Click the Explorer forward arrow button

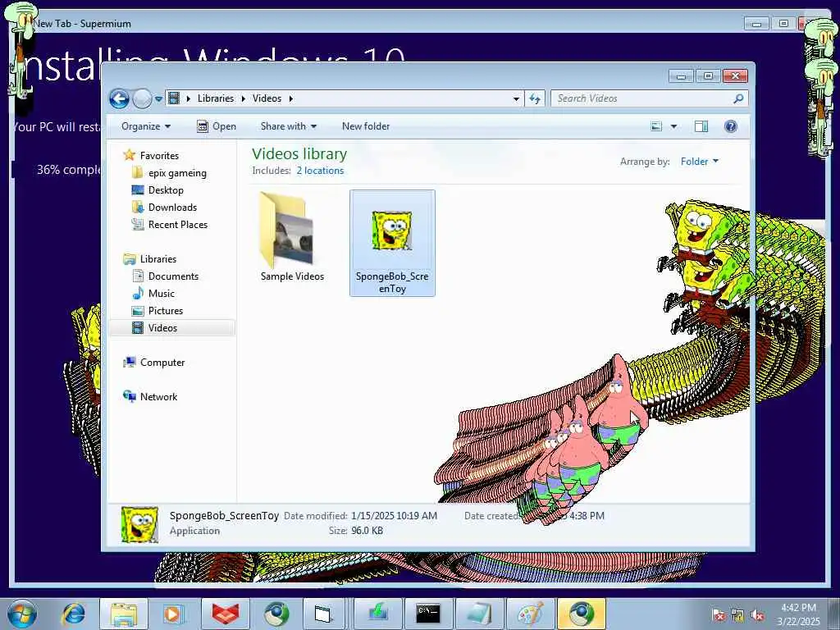point(142,98)
